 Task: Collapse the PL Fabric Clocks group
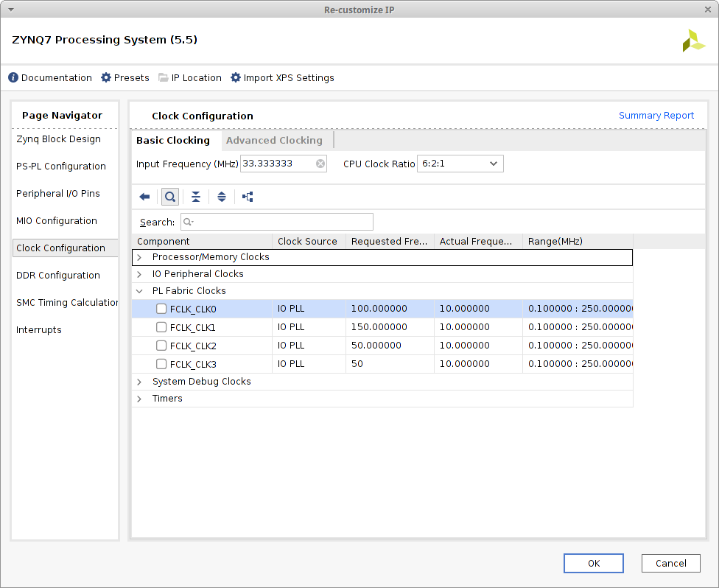(x=140, y=291)
